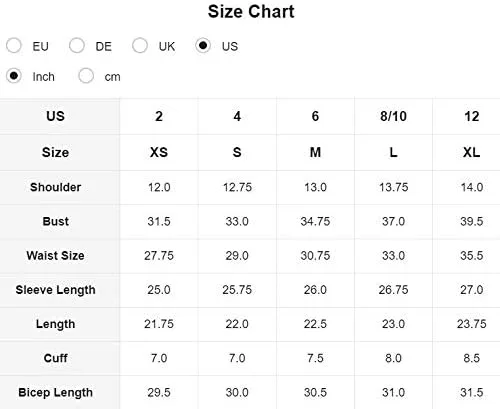This screenshot has height=409, width=500.
Task: Choose the DE sizing option
Action: coord(77,45)
